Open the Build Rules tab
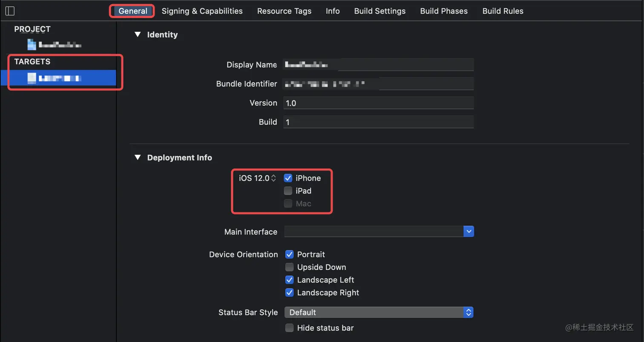Viewport: 644px width, 342px height. click(503, 11)
